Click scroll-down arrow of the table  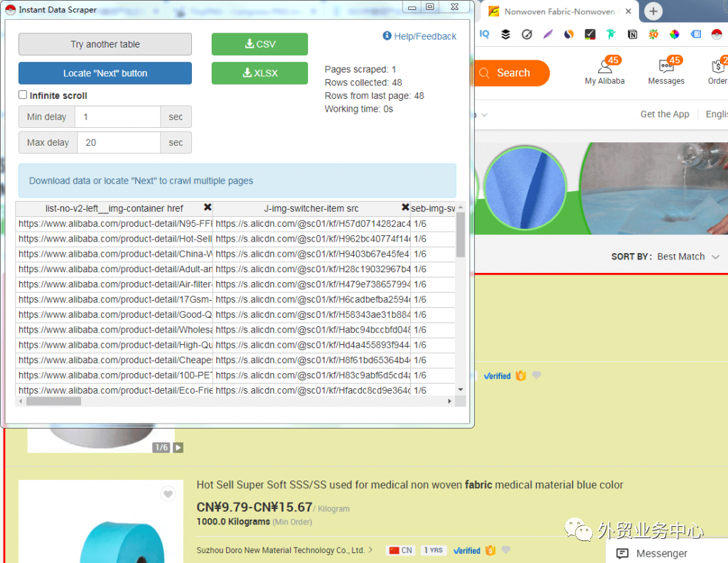point(461,390)
